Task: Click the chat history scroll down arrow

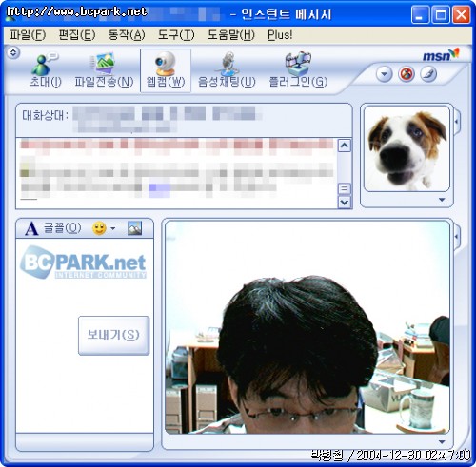Action: (345, 202)
